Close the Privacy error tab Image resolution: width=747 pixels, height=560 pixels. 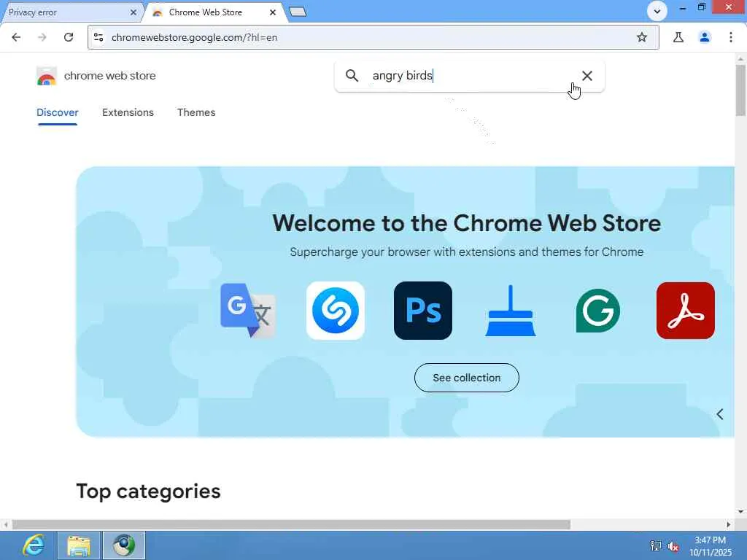pos(134,12)
